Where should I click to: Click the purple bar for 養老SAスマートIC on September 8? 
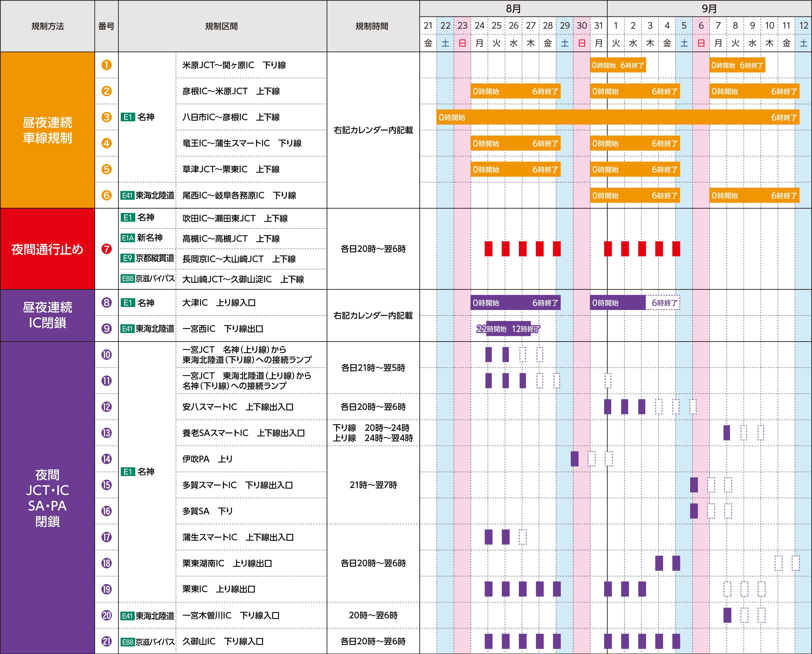pos(727,433)
